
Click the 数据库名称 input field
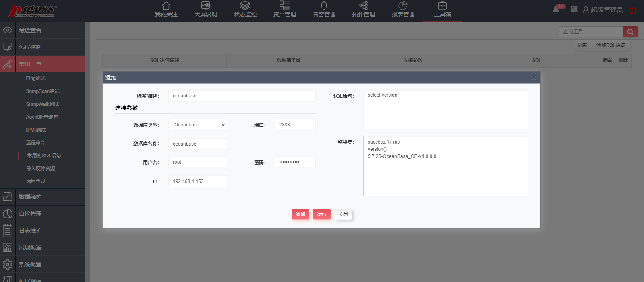[x=198, y=144]
